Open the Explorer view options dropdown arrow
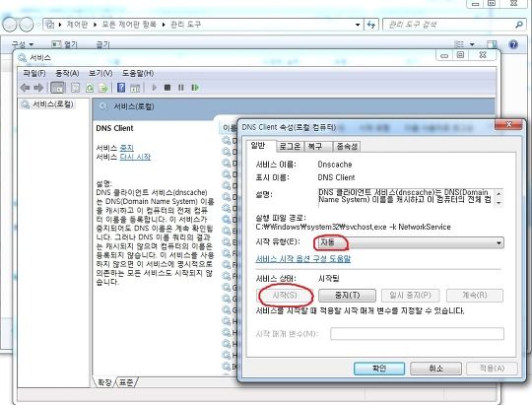 (x=472, y=44)
